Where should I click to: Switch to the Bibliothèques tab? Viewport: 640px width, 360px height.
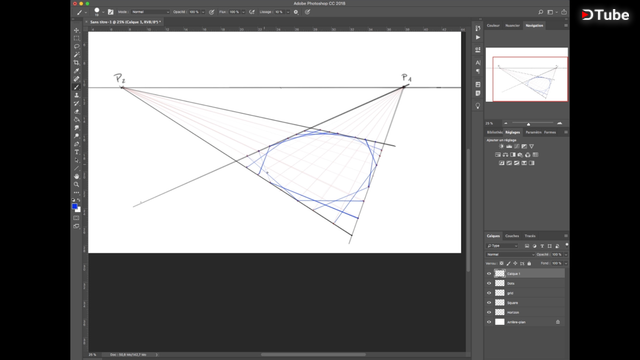coord(494,132)
